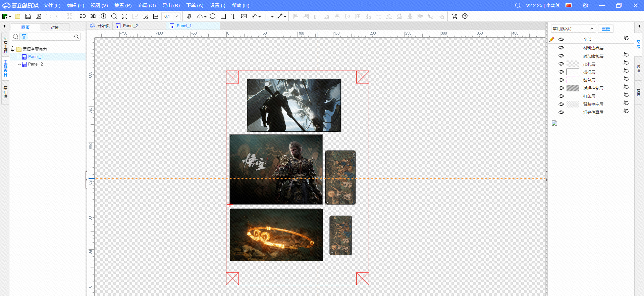
Task: Switch to 2D view
Action: tap(83, 16)
